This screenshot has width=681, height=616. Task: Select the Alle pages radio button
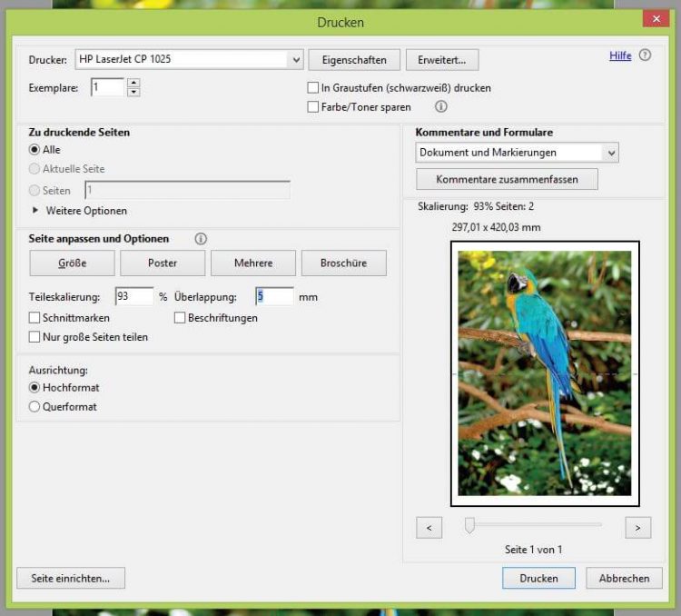[35, 150]
